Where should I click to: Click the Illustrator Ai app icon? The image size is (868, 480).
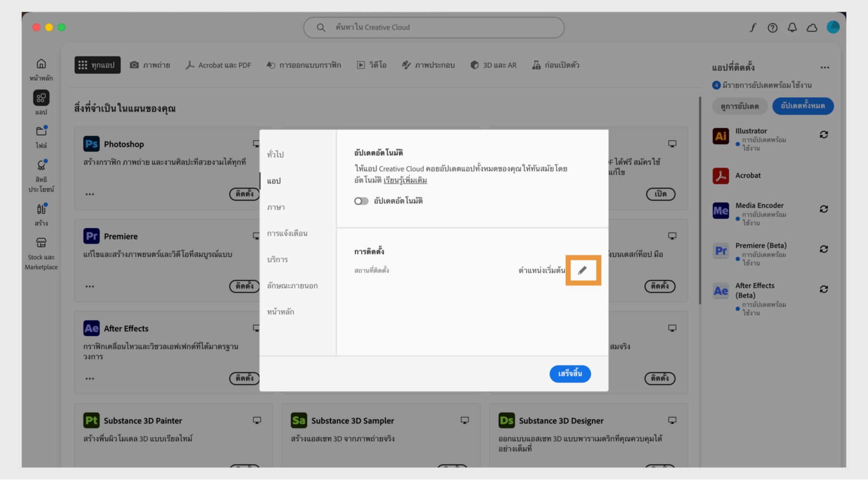(x=721, y=136)
